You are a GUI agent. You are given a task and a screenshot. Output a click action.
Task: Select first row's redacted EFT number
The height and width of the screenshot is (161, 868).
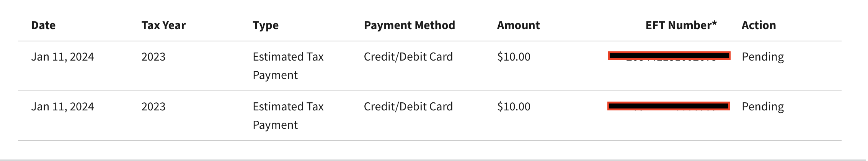tap(669, 56)
